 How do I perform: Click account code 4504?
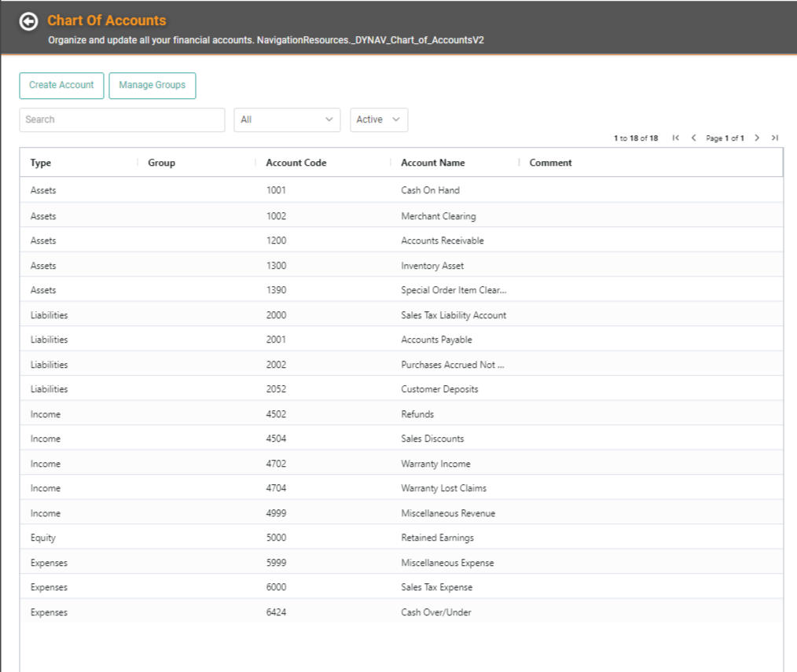point(276,439)
